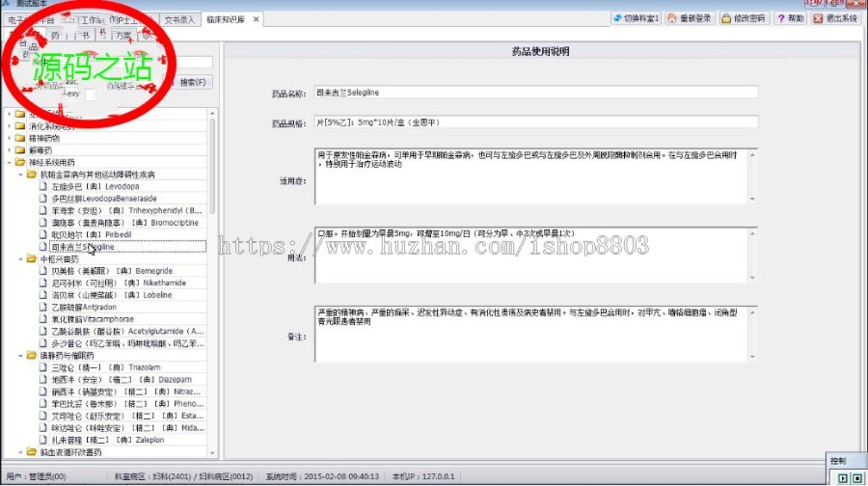
Task: Expand the 消化系统用药 node arrow
Action: point(9,125)
